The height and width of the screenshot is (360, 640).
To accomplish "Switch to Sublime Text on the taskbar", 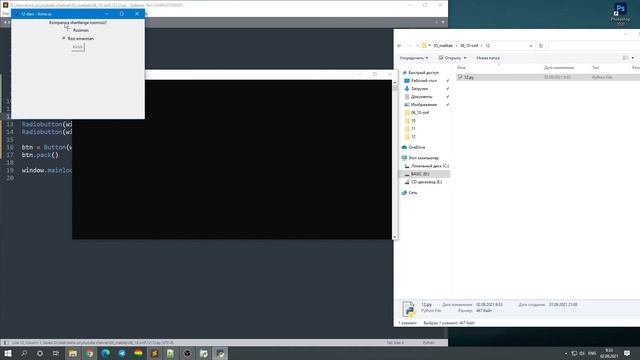I will point(154,353).
